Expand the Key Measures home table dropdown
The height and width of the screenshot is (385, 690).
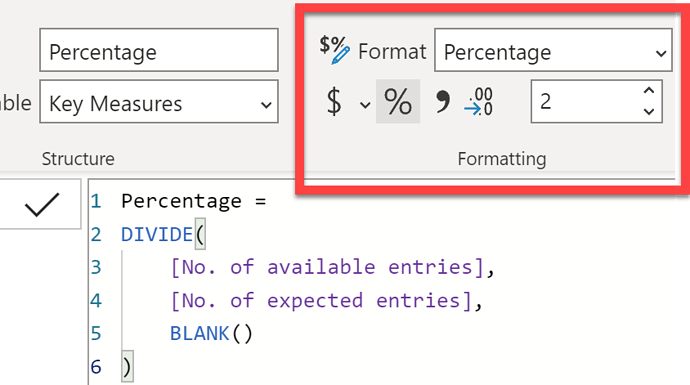point(159,102)
